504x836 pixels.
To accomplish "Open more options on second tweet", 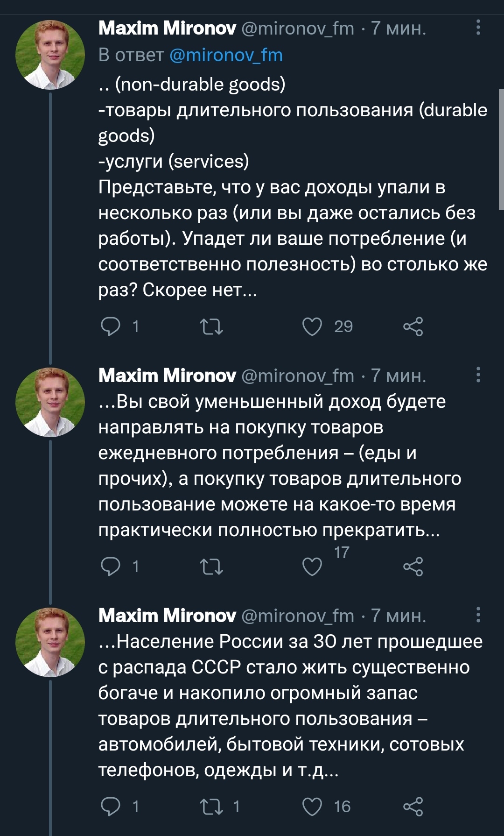I will pos(478,375).
